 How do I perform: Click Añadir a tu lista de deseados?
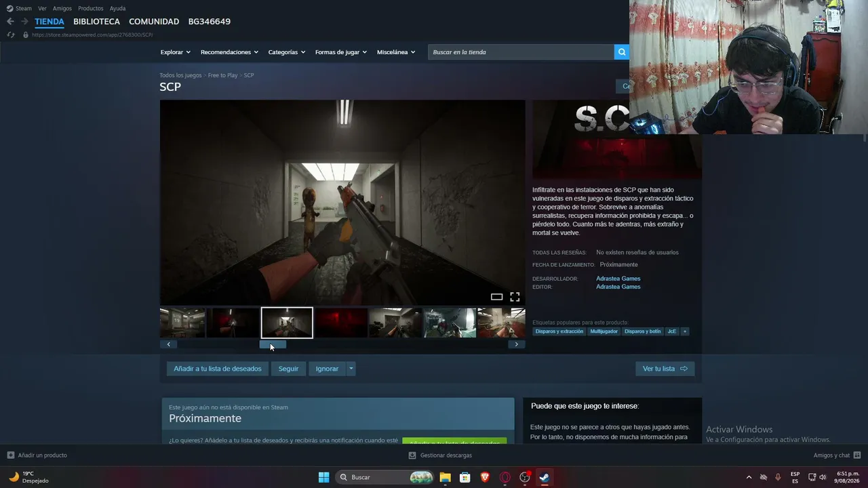[x=217, y=369]
